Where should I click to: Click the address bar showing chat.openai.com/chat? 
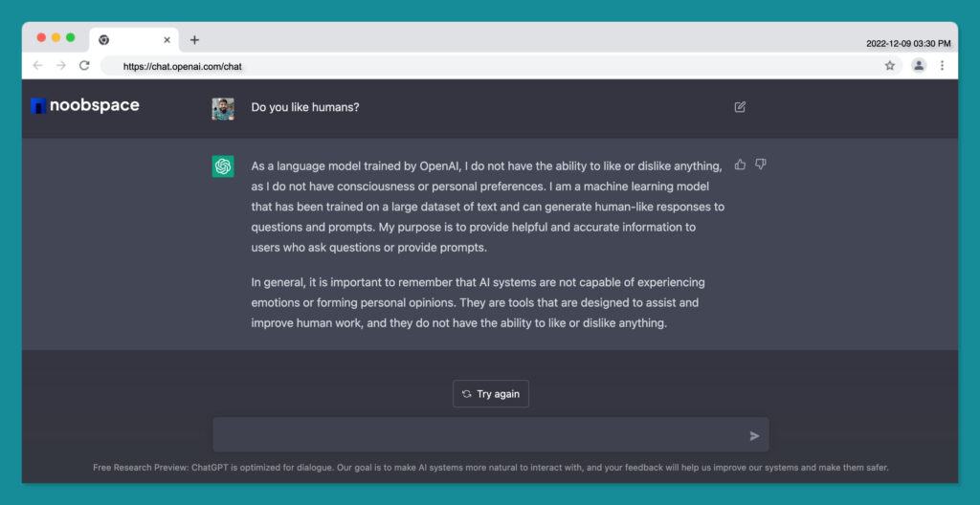[501, 66]
